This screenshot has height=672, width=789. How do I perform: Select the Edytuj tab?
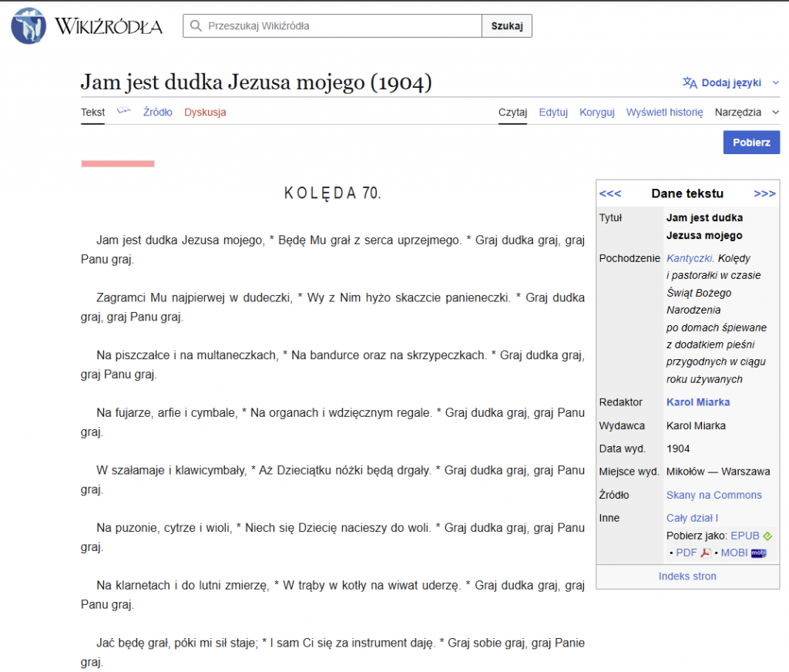(553, 113)
